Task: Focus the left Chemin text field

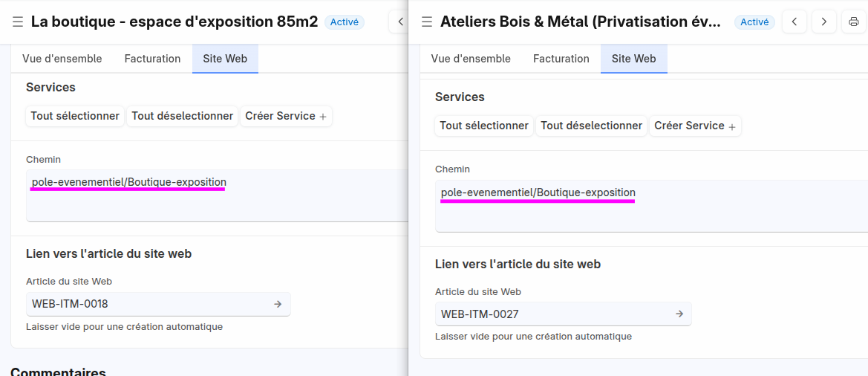Action: coord(217,195)
